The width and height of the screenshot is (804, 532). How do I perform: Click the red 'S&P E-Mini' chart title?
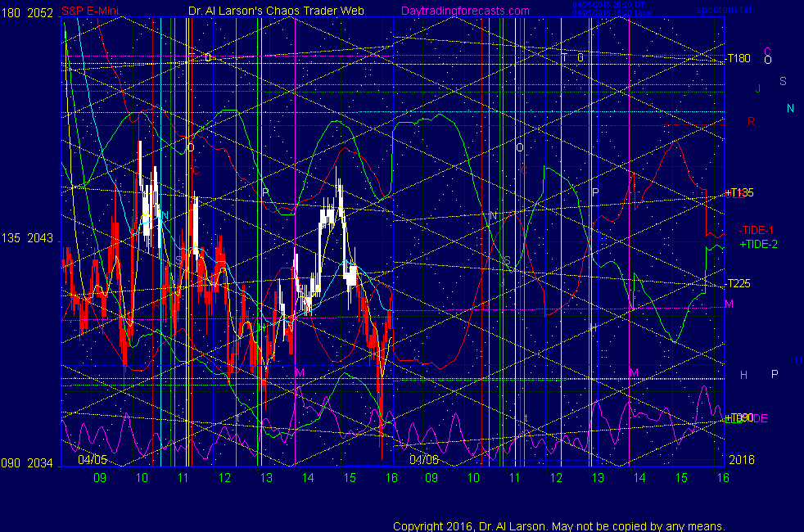90,11
